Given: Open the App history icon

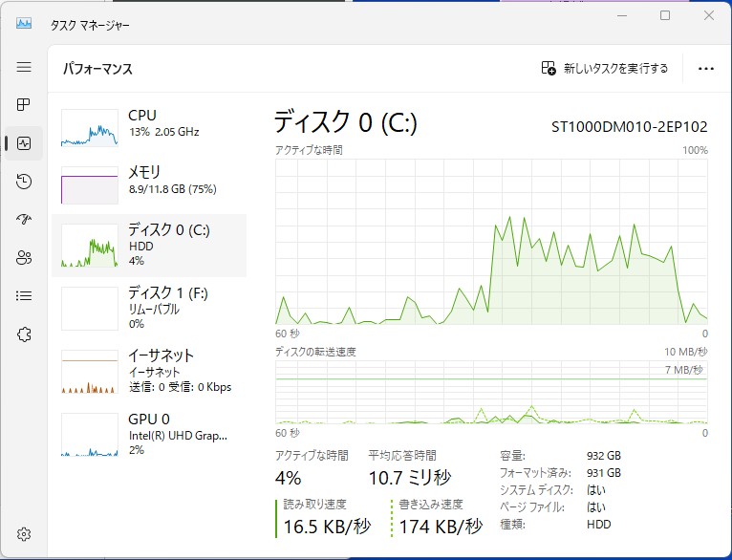Looking at the screenshot, I should pyautogui.click(x=24, y=181).
